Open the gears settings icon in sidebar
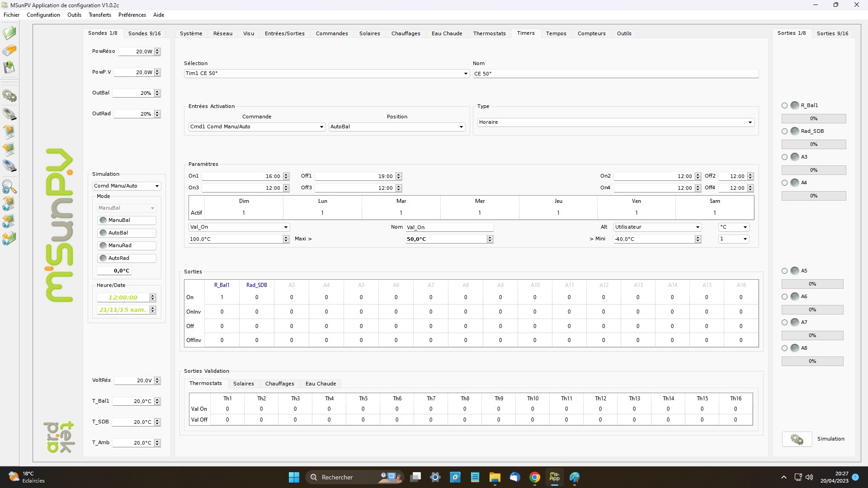This screenshot has height=488, width=868. 9,96
